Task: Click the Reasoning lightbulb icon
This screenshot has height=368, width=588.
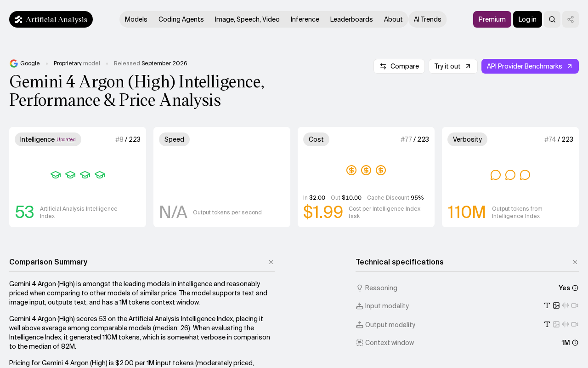Action: (x=360, y=288)
